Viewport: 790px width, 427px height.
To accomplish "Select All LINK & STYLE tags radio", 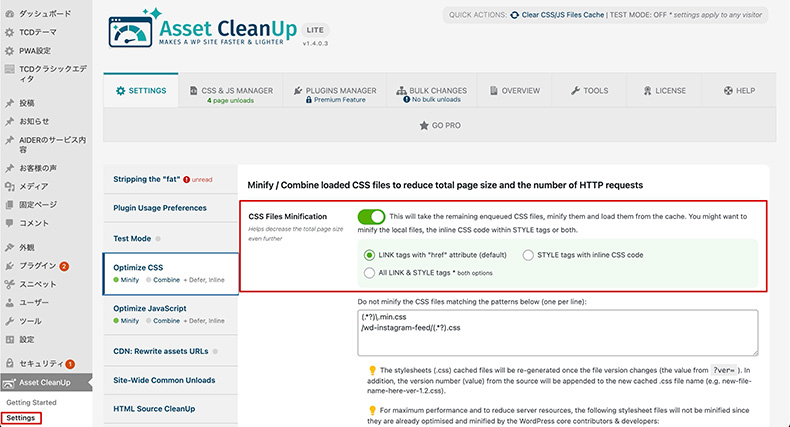I will 369,273.
